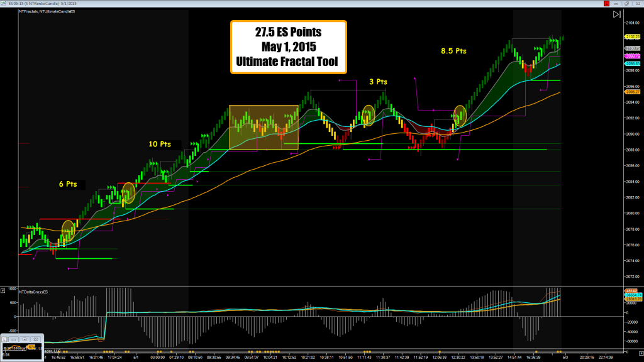Click the small panel icon beside NTDeltaCrossES
The width and height of the screenshot is (644, 362).
point(3,291)
